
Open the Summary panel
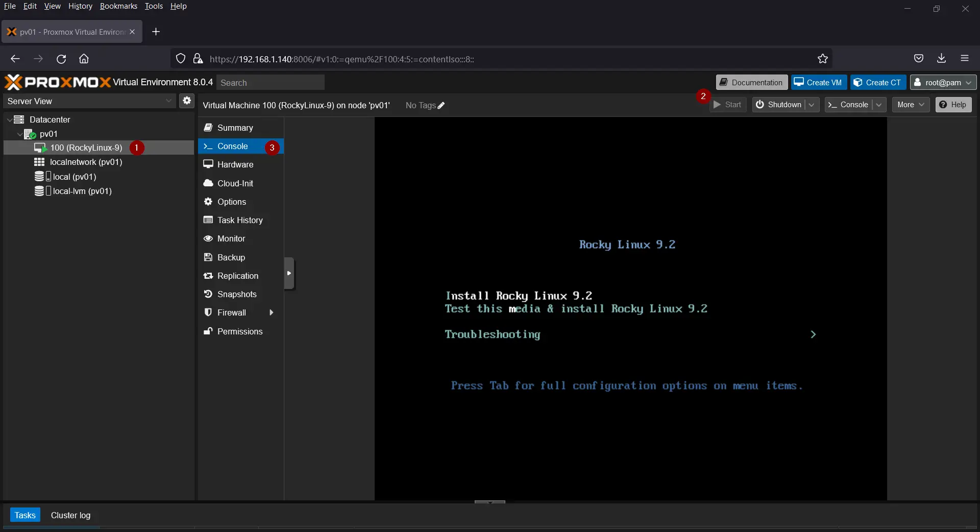point(240,128)
